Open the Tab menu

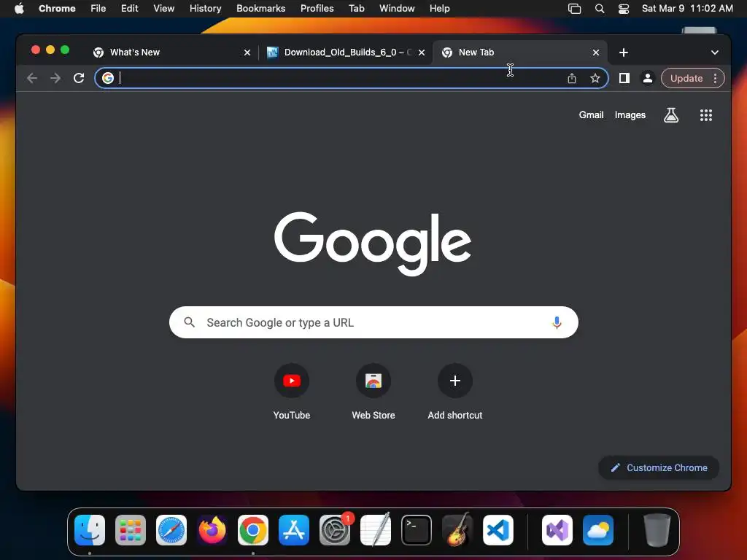[x=356, y=9]
